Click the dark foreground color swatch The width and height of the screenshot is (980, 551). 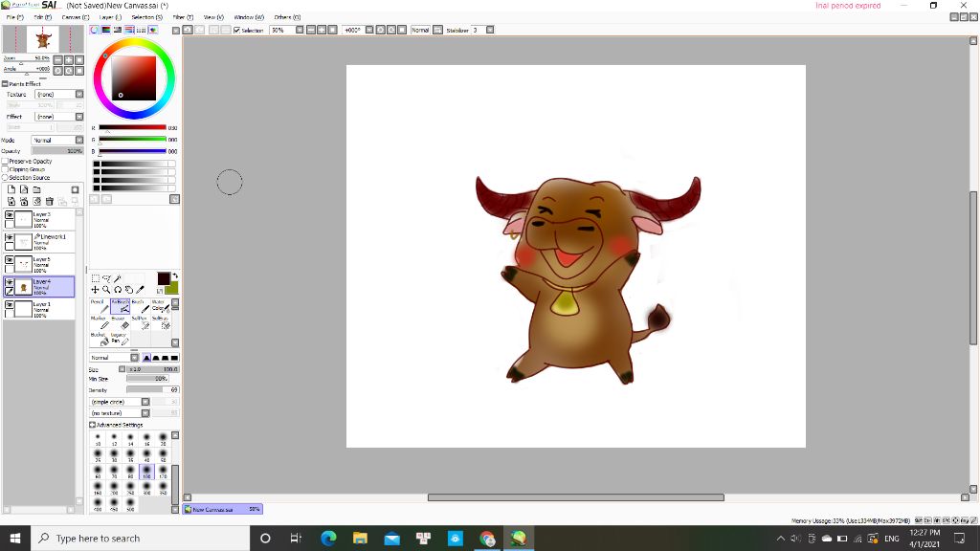pos(163,278)
